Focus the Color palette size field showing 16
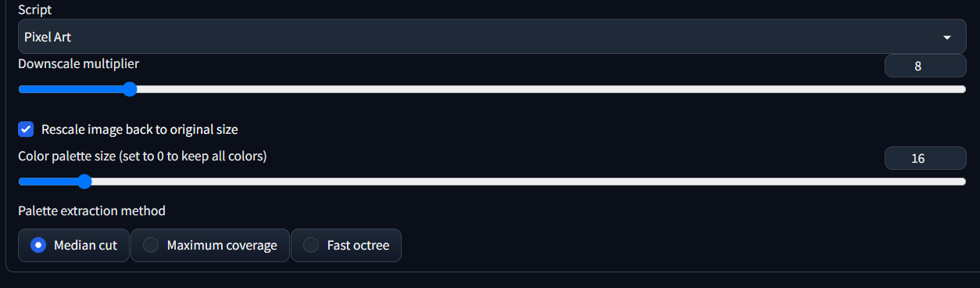 (925, 158)
